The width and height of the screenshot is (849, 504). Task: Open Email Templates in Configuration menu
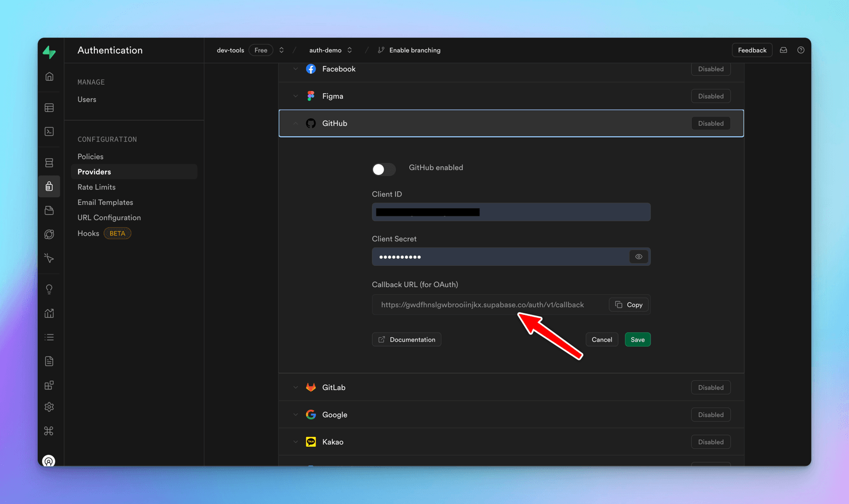click(105, 202)
